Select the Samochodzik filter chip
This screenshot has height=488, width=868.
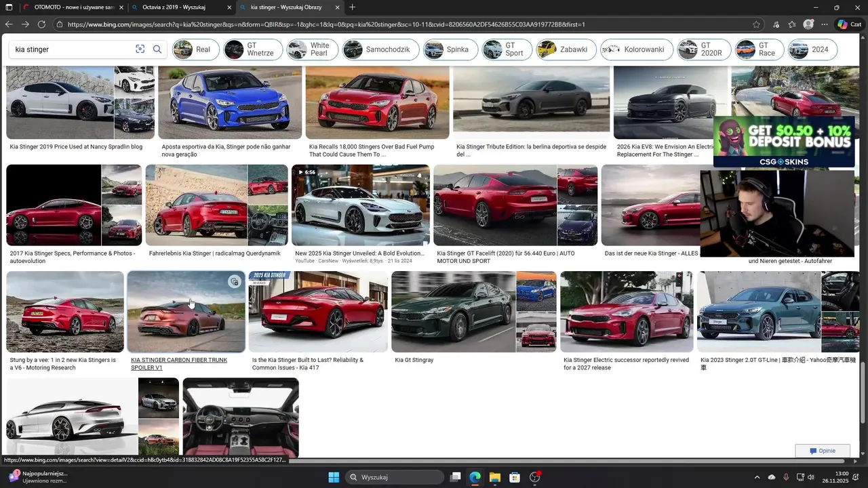pos(380,49)
